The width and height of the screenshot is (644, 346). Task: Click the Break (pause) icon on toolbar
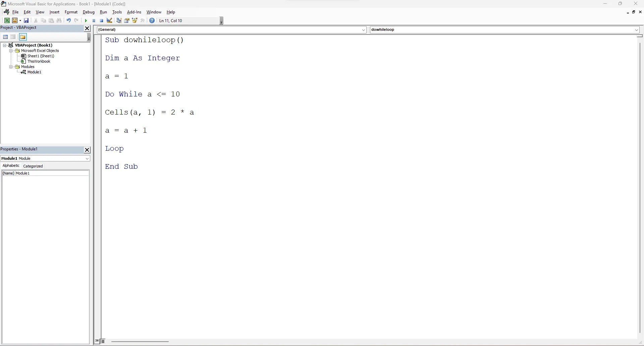click(x=94, y=20)
